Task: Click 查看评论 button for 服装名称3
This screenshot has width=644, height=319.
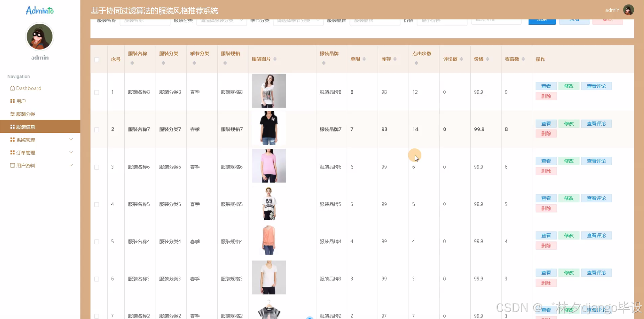Action: click(x=596, y=273)
